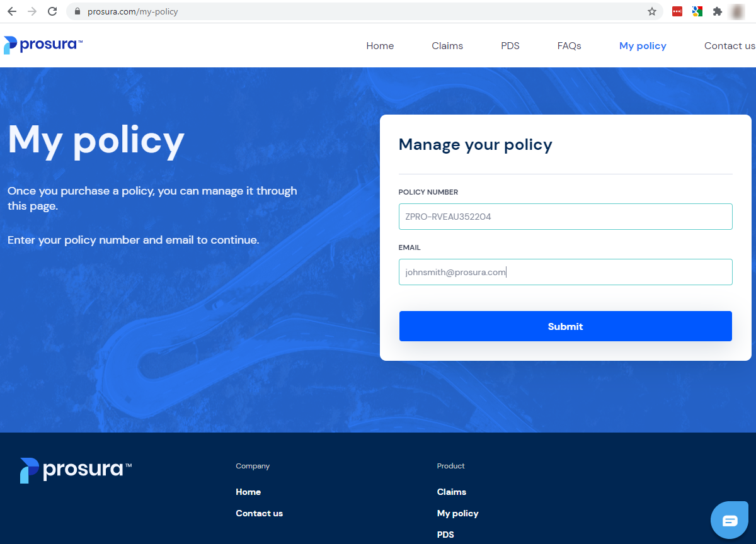Open PDS in top navigation
The height and width of the screenshot is (544, 756).
pyautogui.click(x=510, y=46)
